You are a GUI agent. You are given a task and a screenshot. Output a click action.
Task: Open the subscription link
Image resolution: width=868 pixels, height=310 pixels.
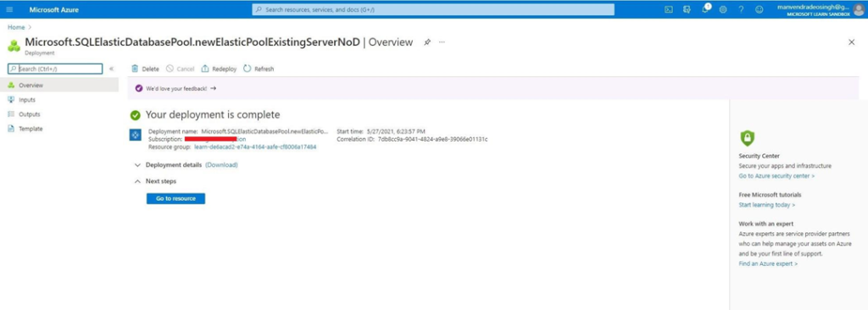215,139
